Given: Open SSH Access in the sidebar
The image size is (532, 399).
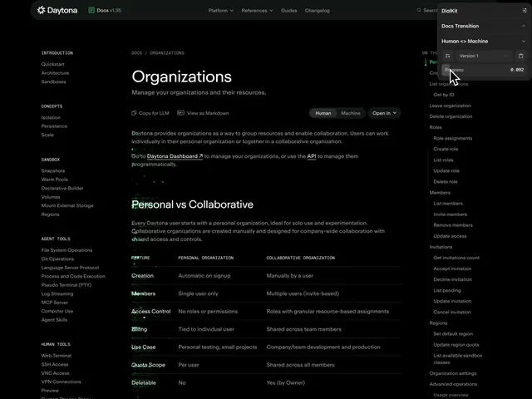Looking at the screenshot, I should [55, 364].
